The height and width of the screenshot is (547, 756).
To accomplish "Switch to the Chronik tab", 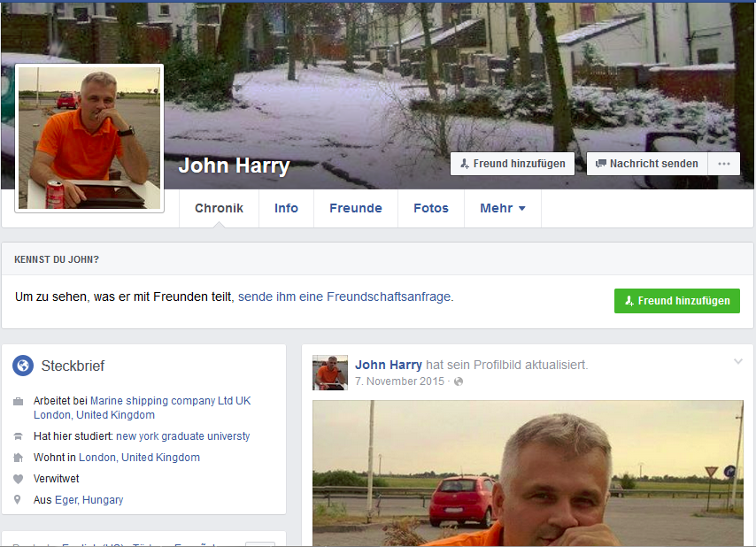I will [219, 208].
